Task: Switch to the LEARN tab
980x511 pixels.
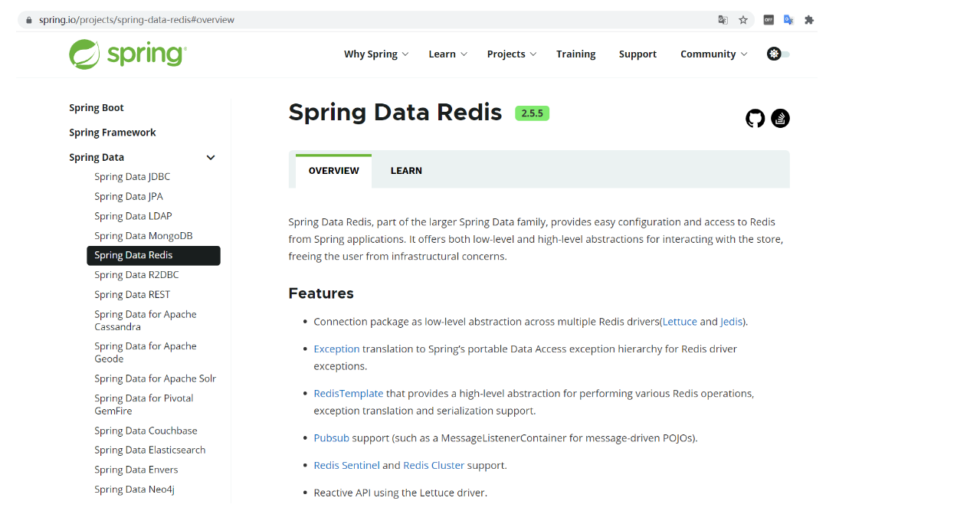Action: (x=406, y=171)
